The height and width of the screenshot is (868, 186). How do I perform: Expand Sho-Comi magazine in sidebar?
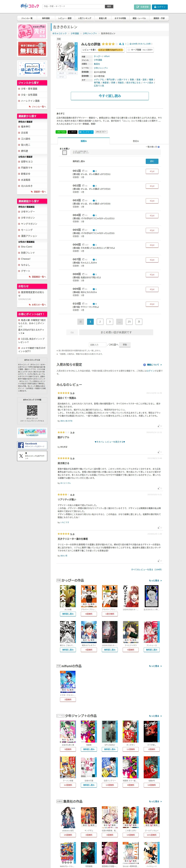click(x=32, y=247)
